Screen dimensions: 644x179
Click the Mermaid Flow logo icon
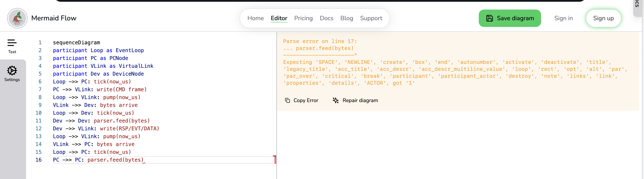[x=17, y=18]
